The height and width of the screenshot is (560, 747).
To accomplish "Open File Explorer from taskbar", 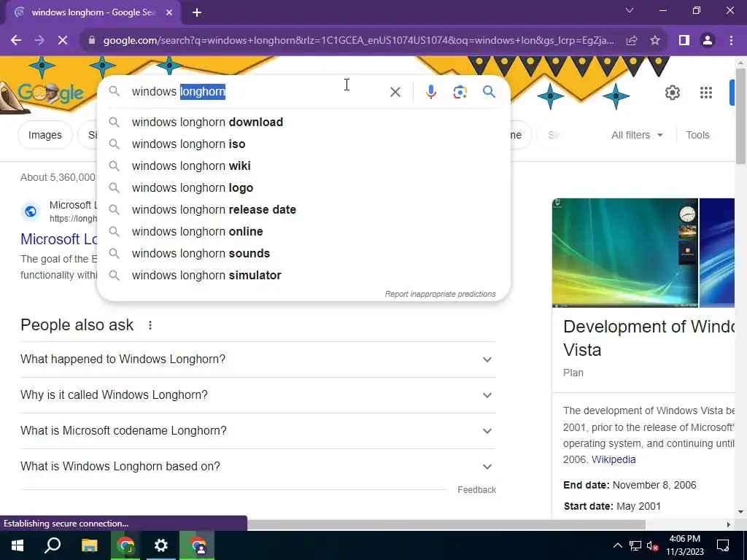I will pos(89,545).
